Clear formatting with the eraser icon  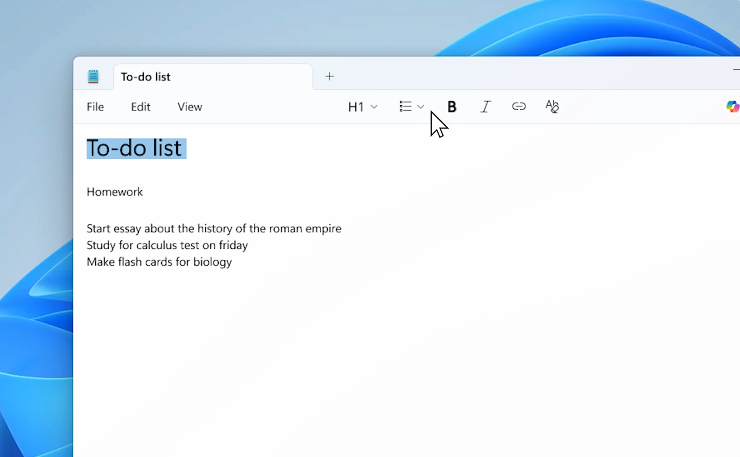click(552, 107)
